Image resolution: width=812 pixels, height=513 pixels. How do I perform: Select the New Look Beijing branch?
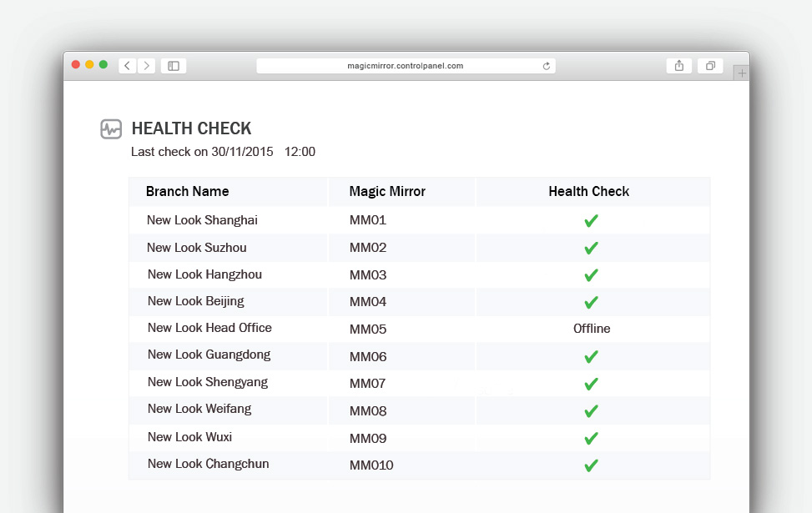(x=196, y=301)
